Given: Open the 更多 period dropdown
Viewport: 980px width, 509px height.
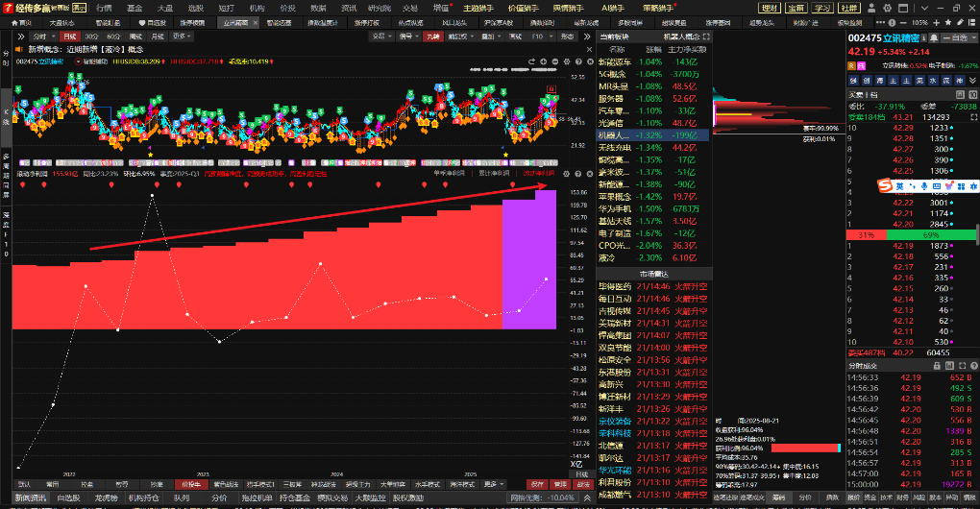Looking at the screenshot, I should (x=182, y=36).
